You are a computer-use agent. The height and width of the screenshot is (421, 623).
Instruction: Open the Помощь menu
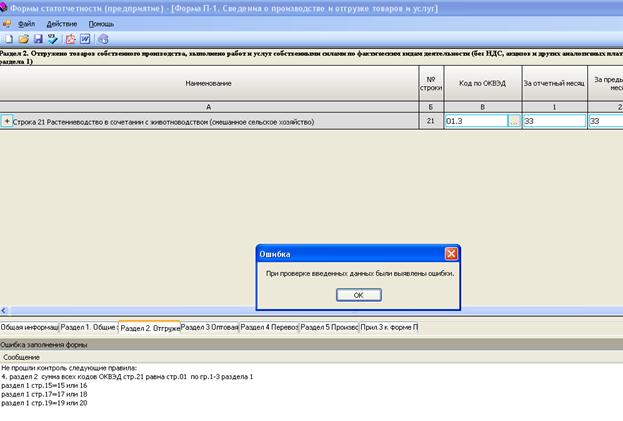[x=101, y=23]
